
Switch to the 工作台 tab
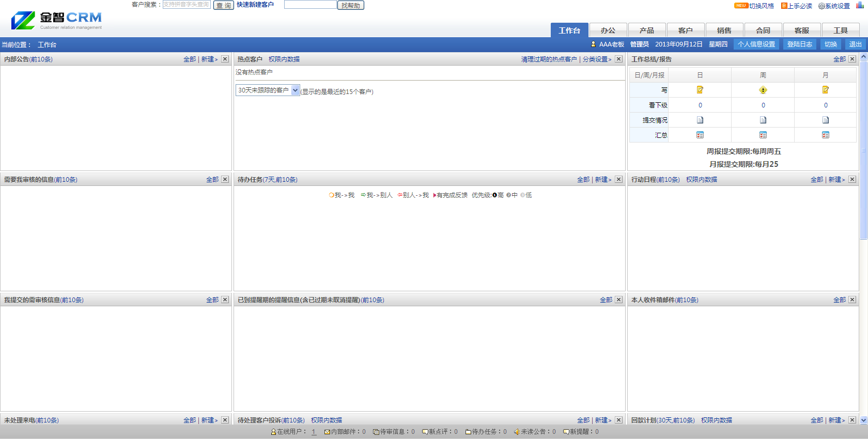[569, 30]
